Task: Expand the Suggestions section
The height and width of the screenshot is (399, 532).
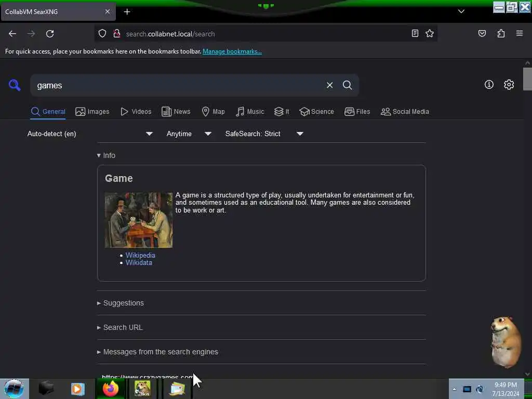Action: (x=121, y=303)
